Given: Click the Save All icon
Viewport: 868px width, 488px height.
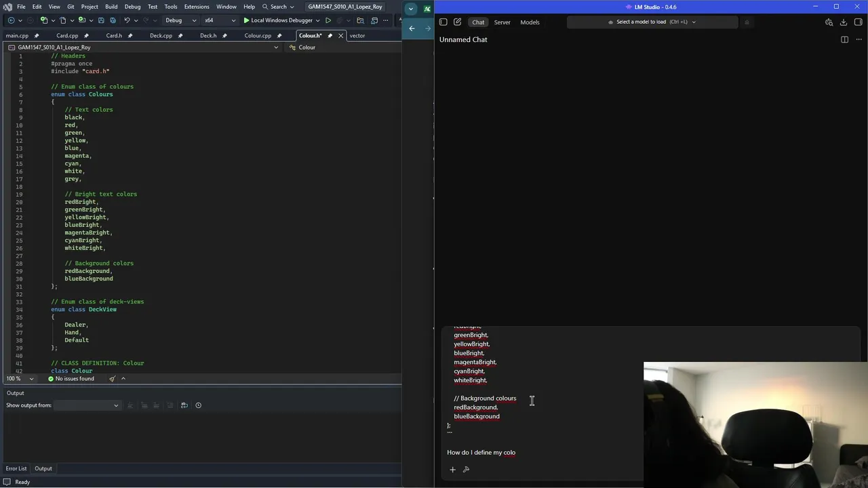Looking at the screenshot, I should [x=113, y=20].
